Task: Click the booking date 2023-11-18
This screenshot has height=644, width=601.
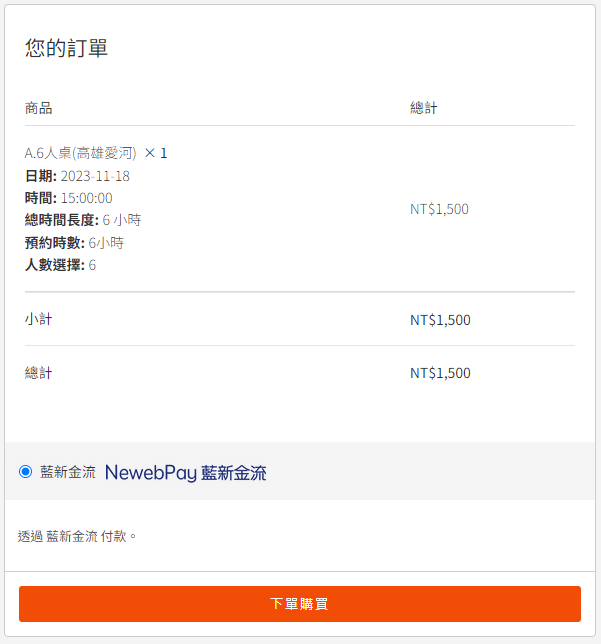Action: pyautogui.click(x=95, y=176)
